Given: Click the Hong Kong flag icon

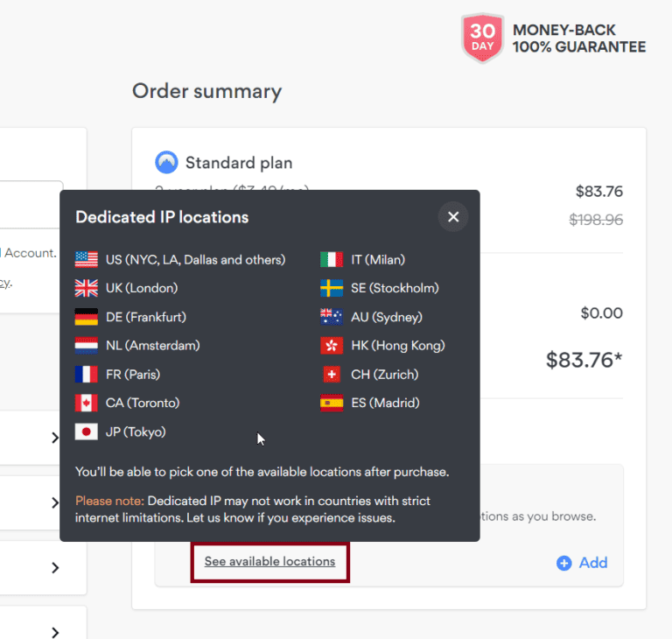Looking at the screenshot, I should (x=331, y=346).
